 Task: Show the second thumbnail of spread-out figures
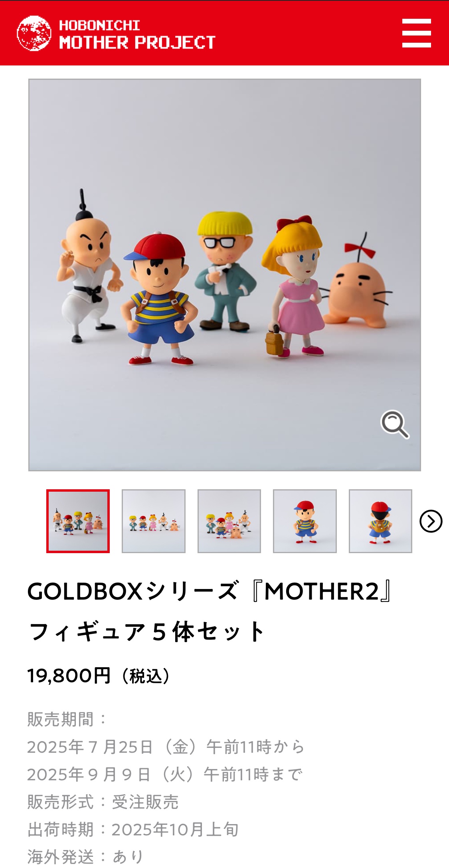pyautogui.click(x=154, y=521)
